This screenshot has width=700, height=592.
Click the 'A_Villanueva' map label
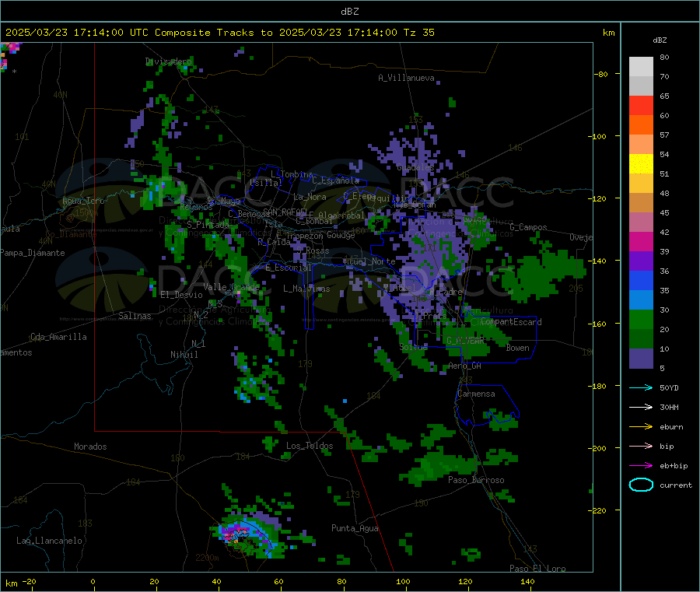coord(406,78)
